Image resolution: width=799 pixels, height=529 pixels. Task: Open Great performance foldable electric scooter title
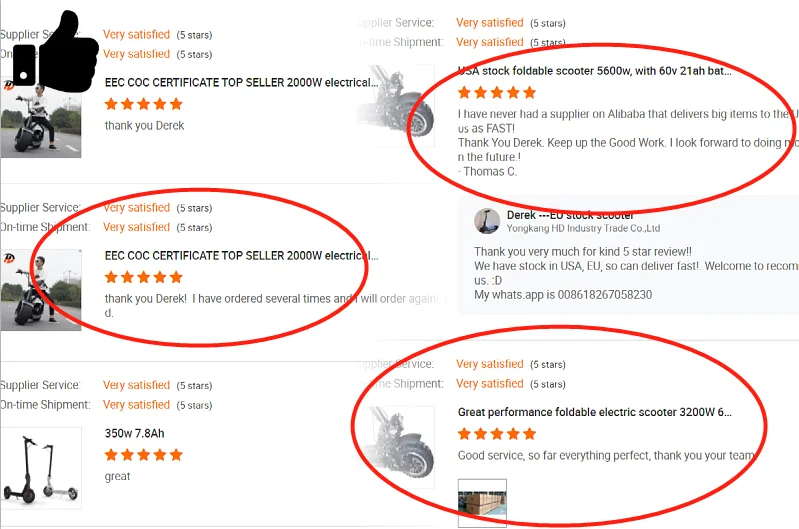click(595, 412)
